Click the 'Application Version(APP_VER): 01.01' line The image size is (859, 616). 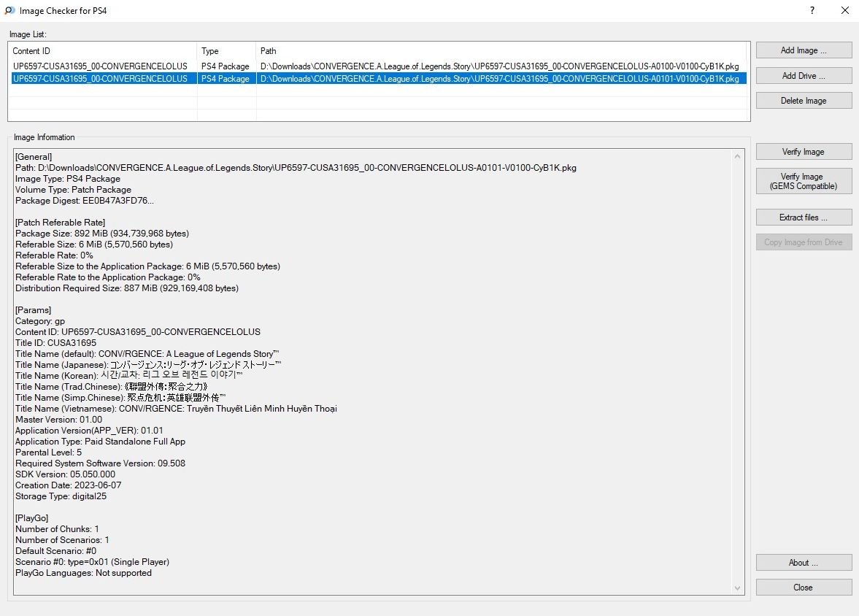pos(89,431)
